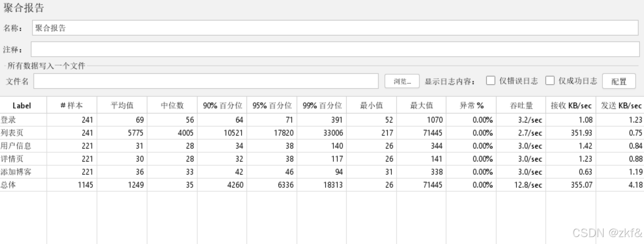Select the 详情页 row label
The image size is (644, 244).
tap(13, 159)
